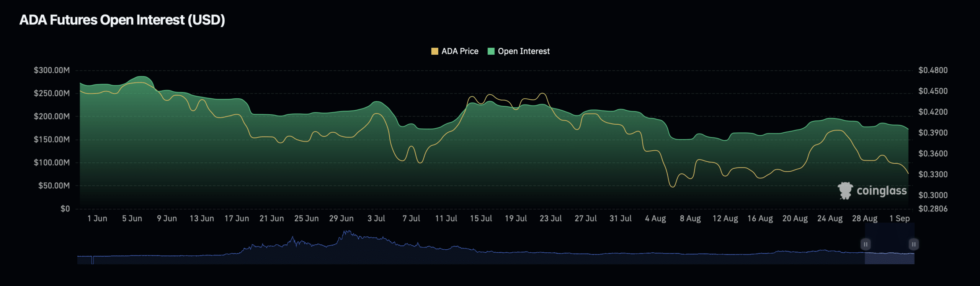Click the 12 Aug date label
Image resolution: width=980 pixels, height=286 pixels.
(x=725, y=218)
